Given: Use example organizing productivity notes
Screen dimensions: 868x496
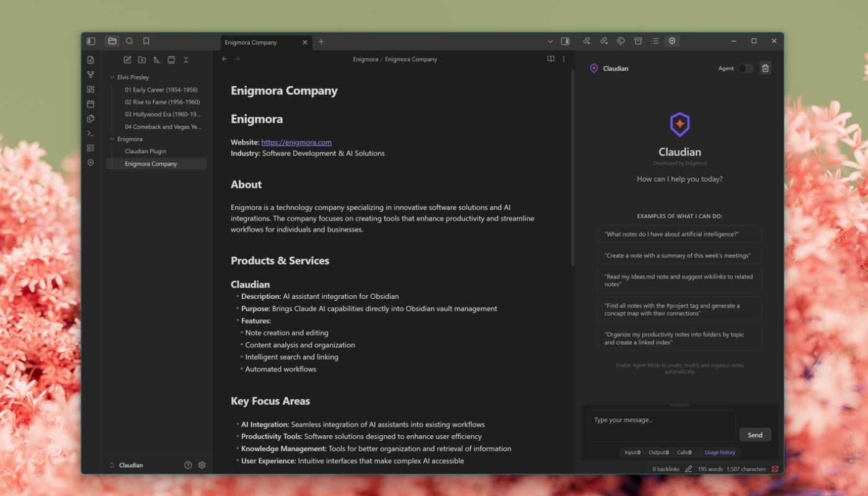Looking at the screenshot, I should 680,338.
